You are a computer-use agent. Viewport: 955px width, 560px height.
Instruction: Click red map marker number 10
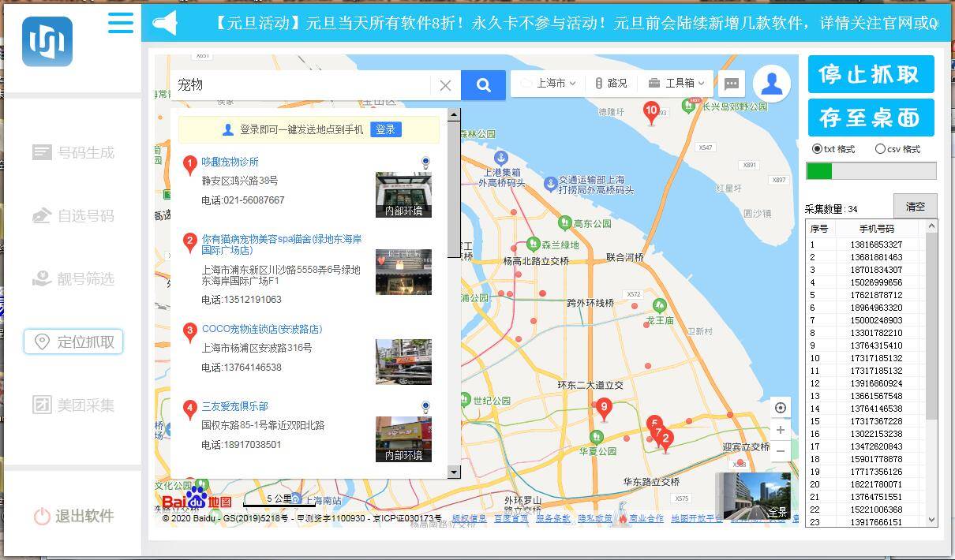coord(651,112)
